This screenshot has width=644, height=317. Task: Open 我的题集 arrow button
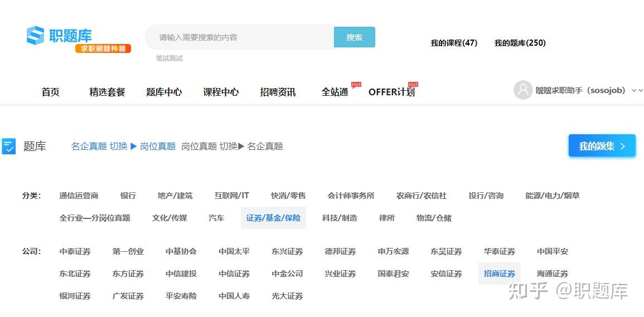[602, 146]
